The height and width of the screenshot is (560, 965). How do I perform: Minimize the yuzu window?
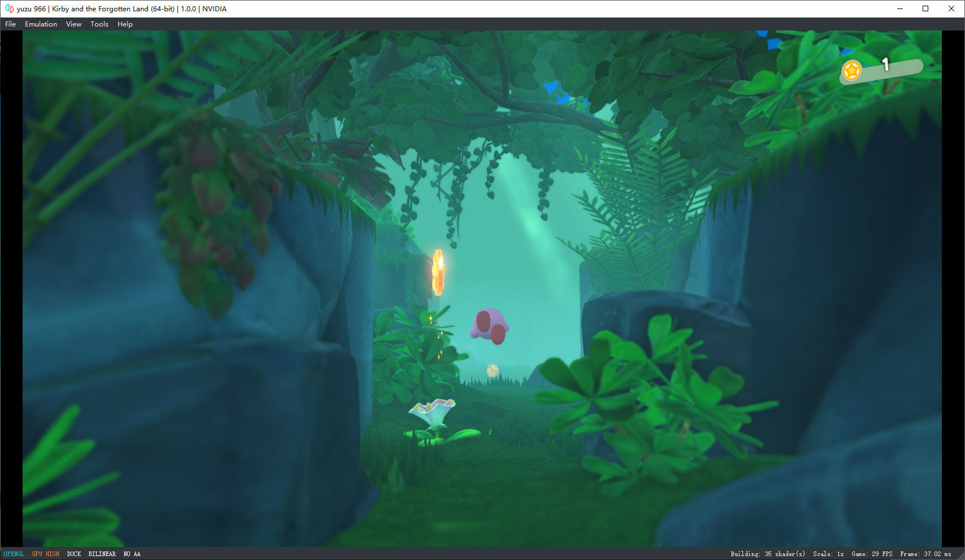[x=899, y=8]
